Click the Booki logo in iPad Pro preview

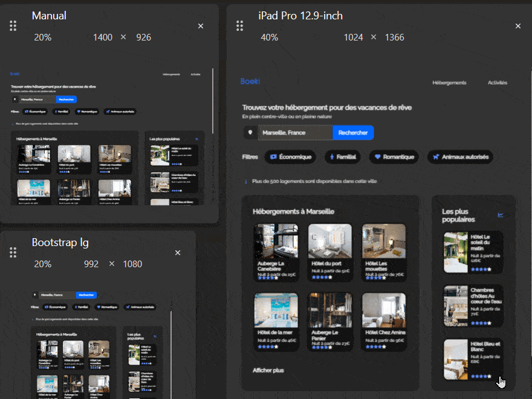(x=250, y=82)
